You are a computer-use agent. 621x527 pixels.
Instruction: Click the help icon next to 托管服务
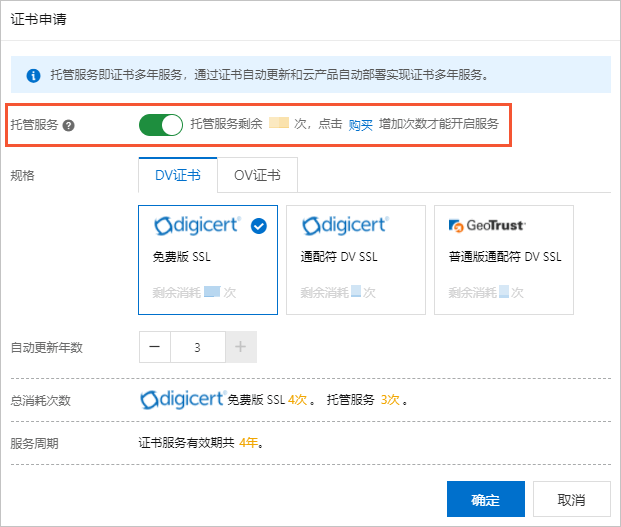tap(69, 126)
